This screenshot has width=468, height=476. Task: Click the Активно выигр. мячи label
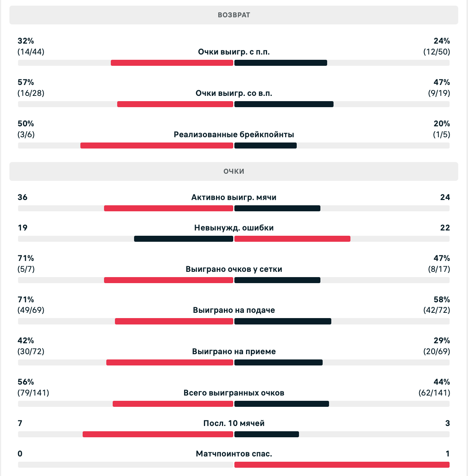click(x=234, y=197)
